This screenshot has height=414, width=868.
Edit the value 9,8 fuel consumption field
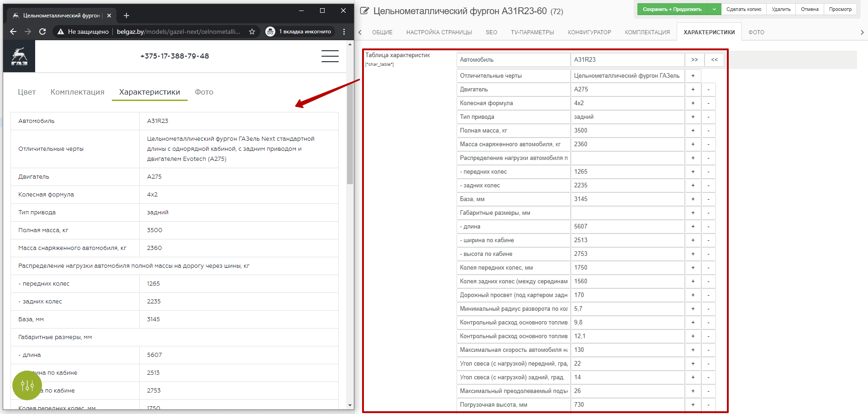627,323
